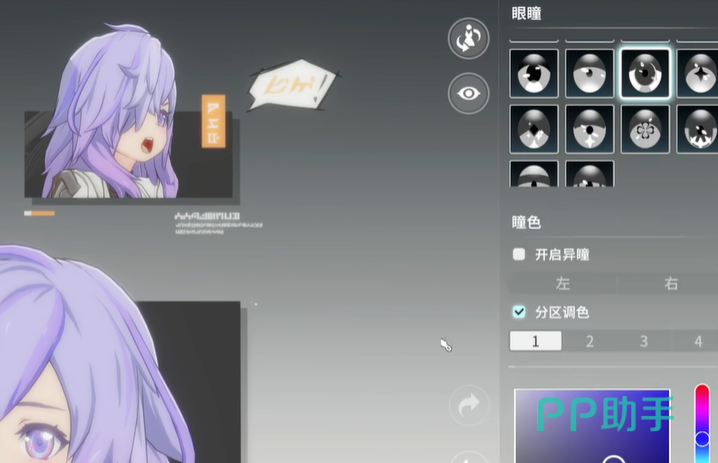Viewport: 718px width, 463px height.
Task: Click inside the purple color picker square
Action: tap(590, 425)
